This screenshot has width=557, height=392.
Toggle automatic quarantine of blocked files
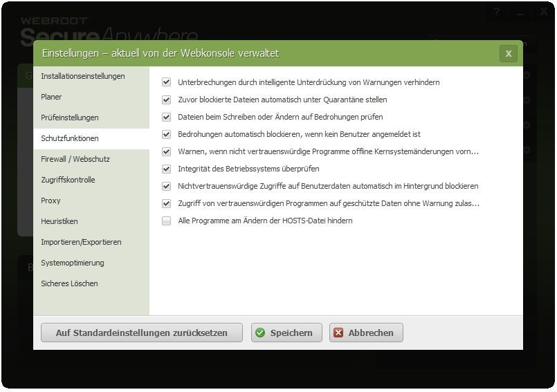[166, 100]
